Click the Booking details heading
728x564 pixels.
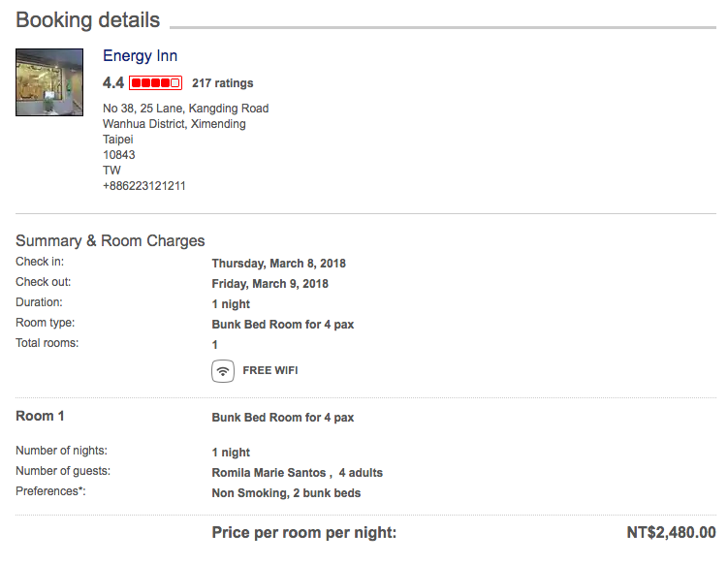tap(88, 20)
